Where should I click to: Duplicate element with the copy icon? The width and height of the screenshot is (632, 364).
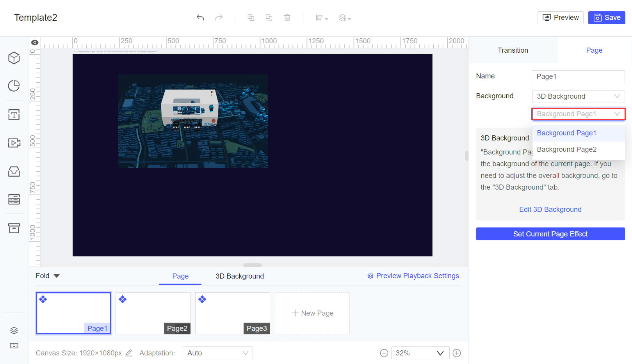(251, 18)
